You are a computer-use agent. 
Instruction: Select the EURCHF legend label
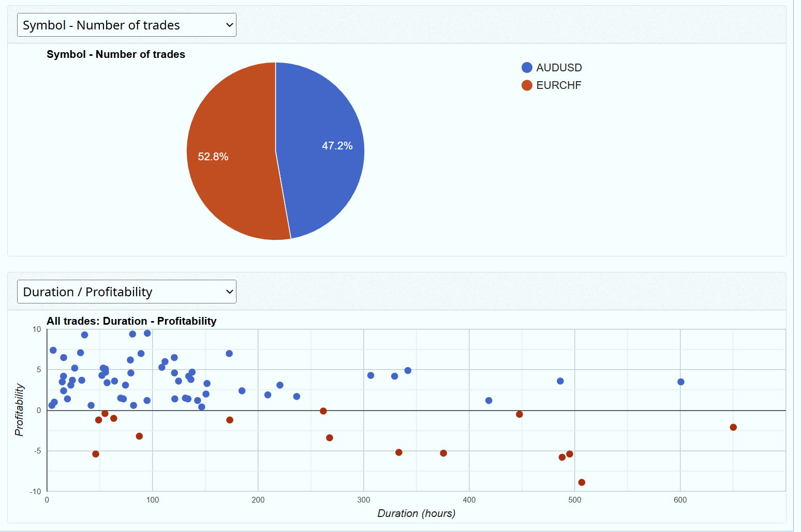558,85
